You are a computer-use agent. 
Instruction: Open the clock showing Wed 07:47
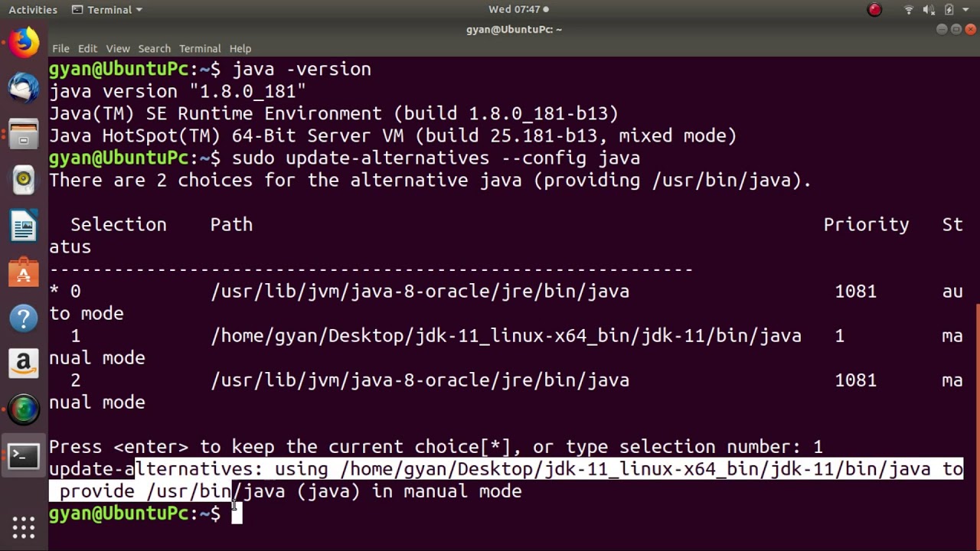click(518, 10)
